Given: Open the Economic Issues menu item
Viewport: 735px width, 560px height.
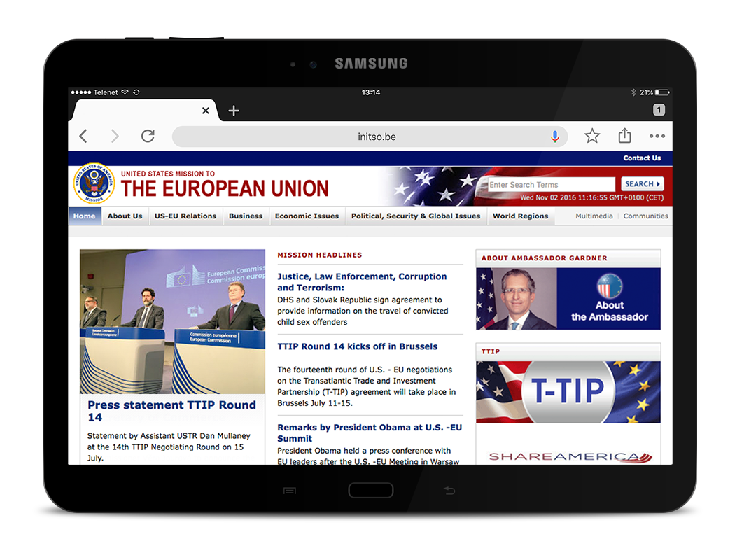Looking at the screenshot, I should click(x=307, y=216).
